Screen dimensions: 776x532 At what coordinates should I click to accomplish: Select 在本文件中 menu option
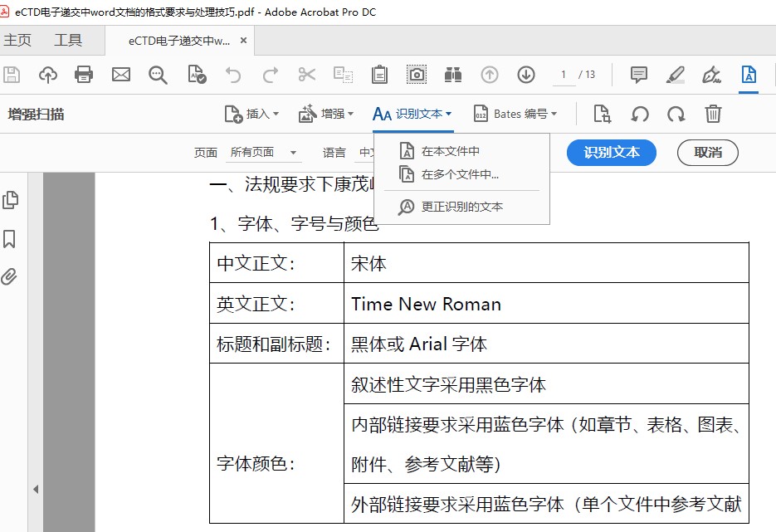[450, 151]
